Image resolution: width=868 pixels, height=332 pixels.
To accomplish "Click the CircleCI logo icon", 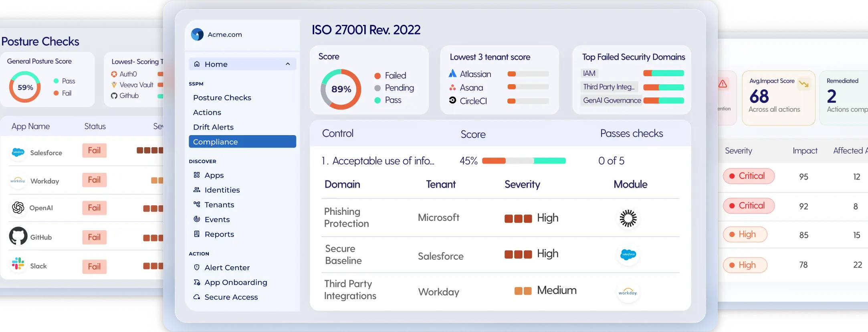I will tap(452, 100).
